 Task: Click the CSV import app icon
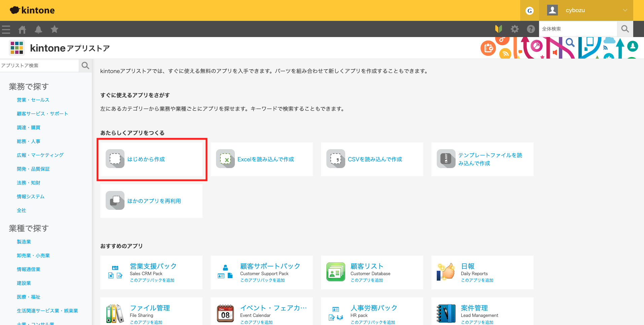(336, 159)
